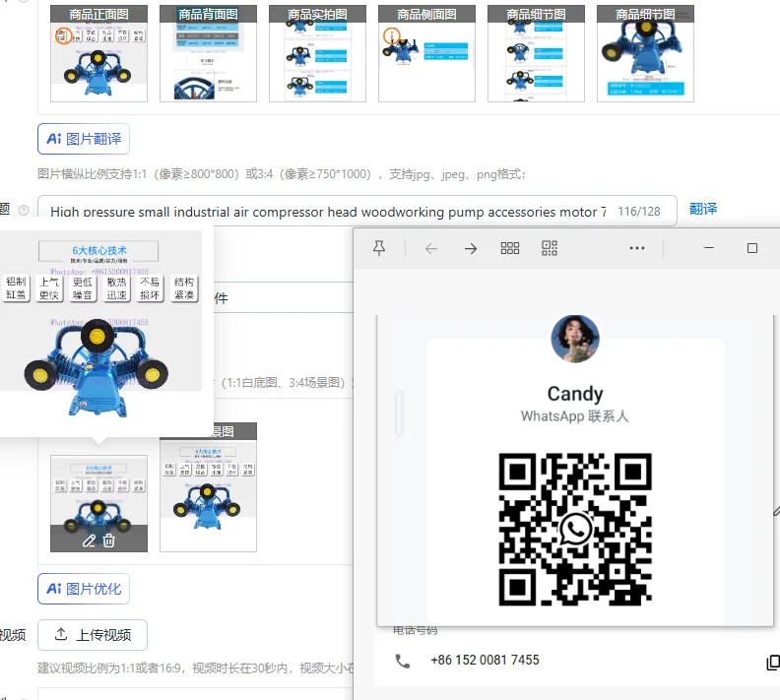This screenshot has height=700, width=780.
Task: Open the three-dot more options menu
Action: click(637, 248)
